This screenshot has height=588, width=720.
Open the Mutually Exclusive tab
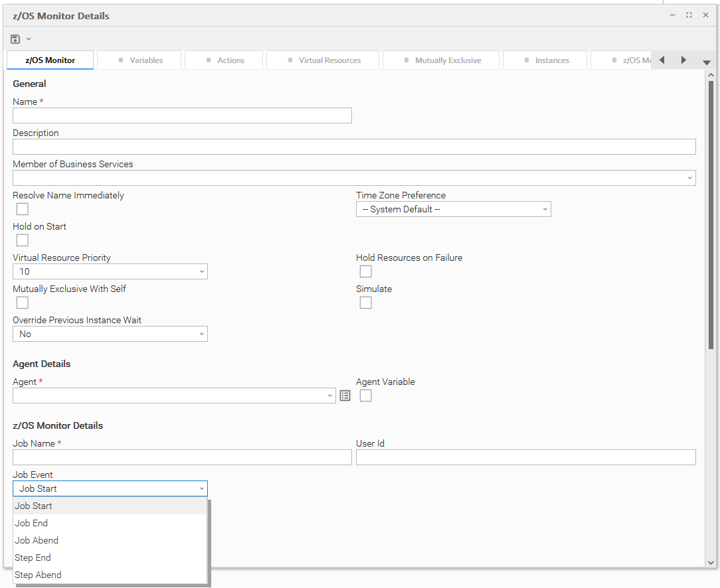442,60
